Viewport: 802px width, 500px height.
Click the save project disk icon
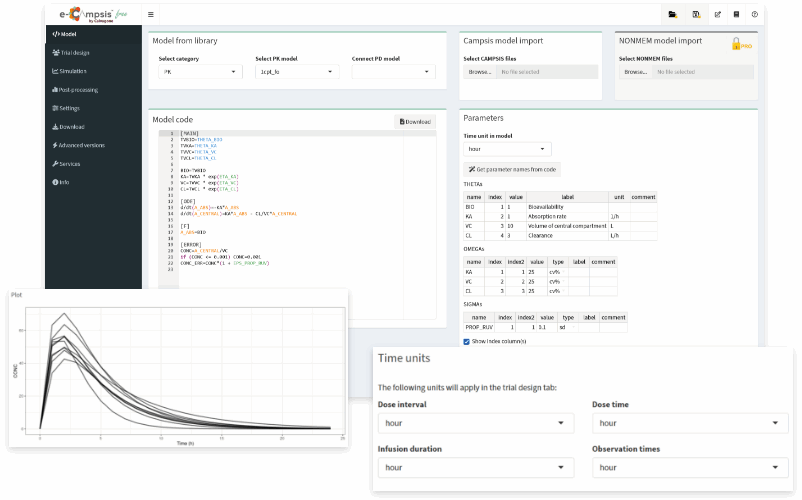(x=696, y=15)
